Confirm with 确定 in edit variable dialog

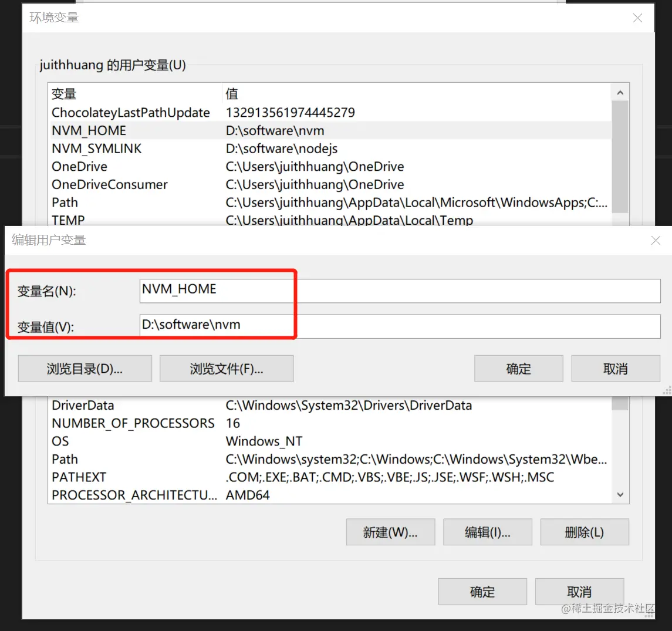(519, 368)
